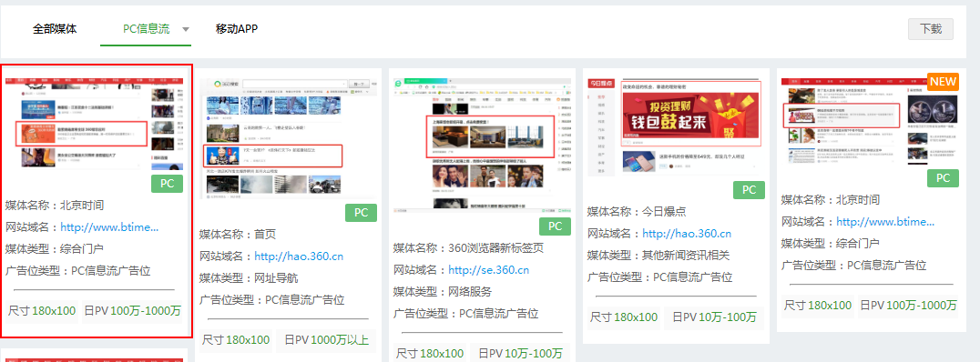Screen dimensions: 980x362
Task: Click the PC badge under the NEW badge
Action: 944,178
